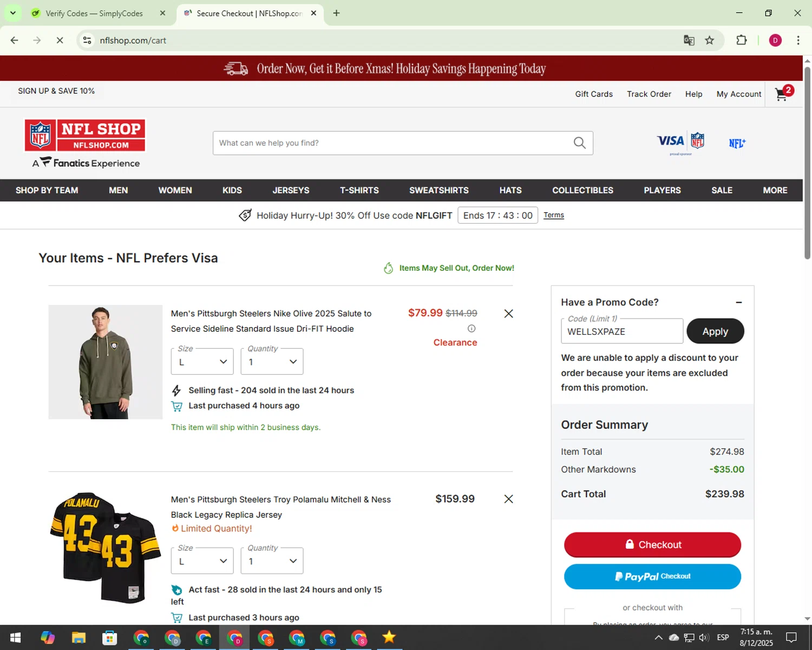Image resolution: width=812 pixels, height=650 pixels.
Task: Open the Track Order link
Action: [649, 94]
